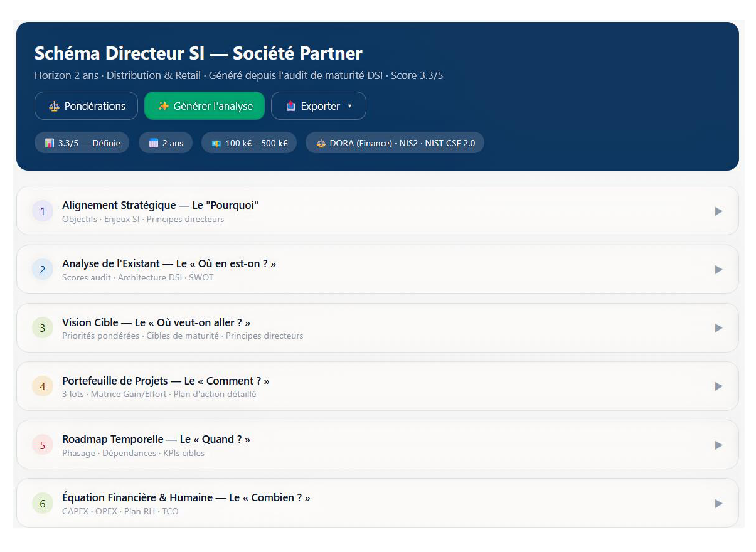Click subtitle Priorités pondérées · Cibles de maturité

click(x=183, y=336)
